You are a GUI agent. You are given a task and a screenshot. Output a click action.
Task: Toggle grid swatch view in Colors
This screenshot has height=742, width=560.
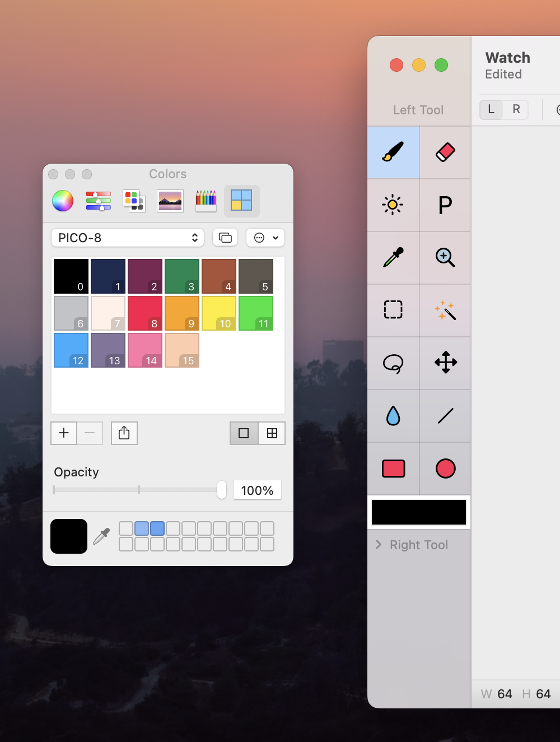[x=272, y=433]
